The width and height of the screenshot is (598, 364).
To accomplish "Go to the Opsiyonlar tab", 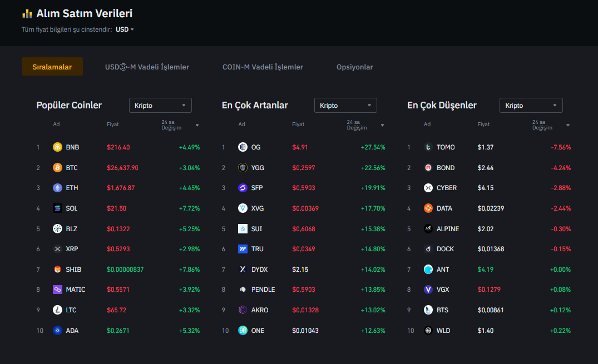I will [354, 67].
